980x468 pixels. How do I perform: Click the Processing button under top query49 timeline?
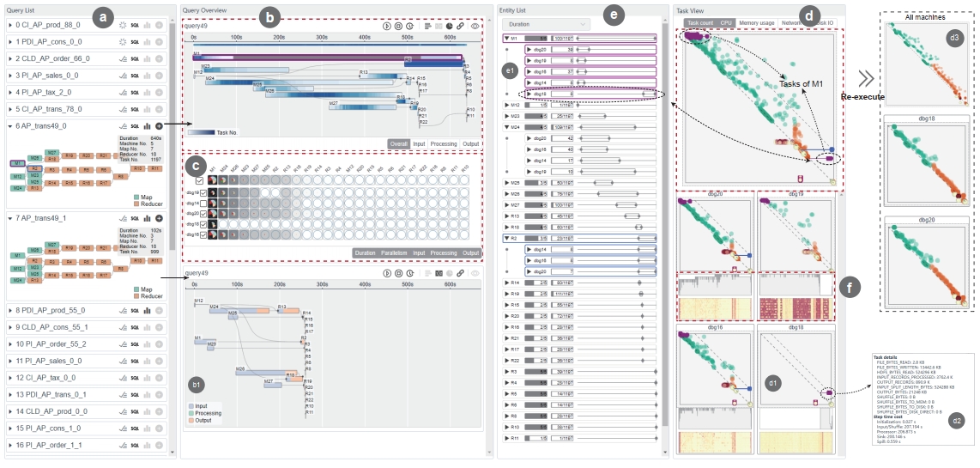(445, 143)
